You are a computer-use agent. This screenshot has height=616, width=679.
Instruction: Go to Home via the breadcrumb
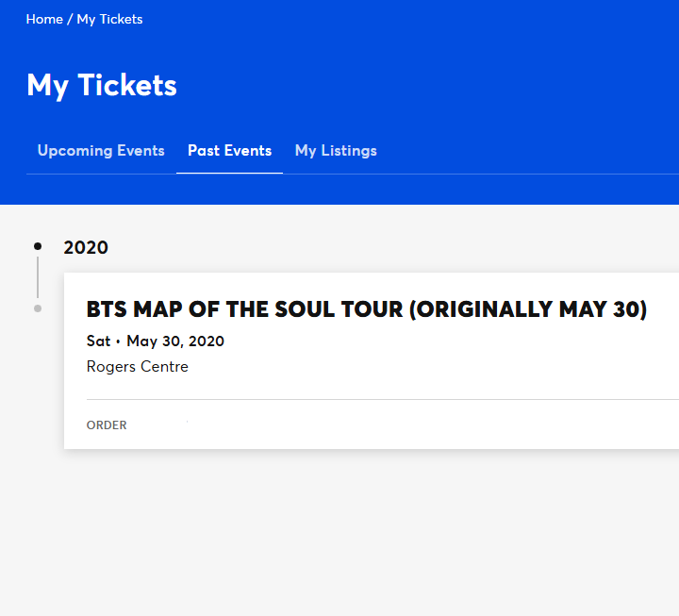point(44,19)
